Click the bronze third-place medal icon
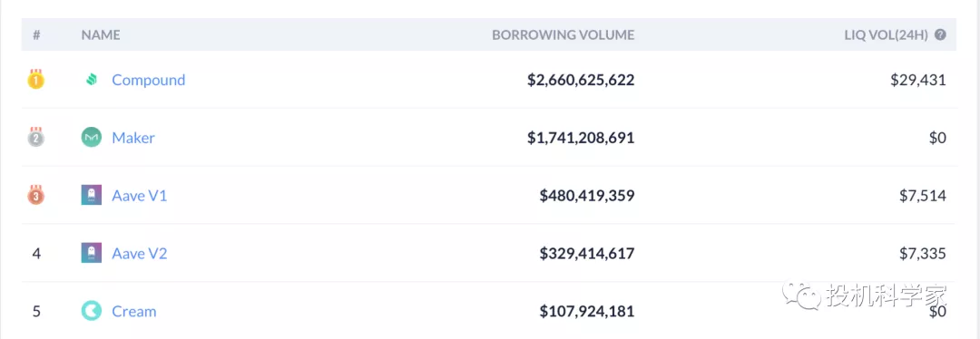Image resolution: width=980 pixels, height=339 pixels. click(36, 195)
